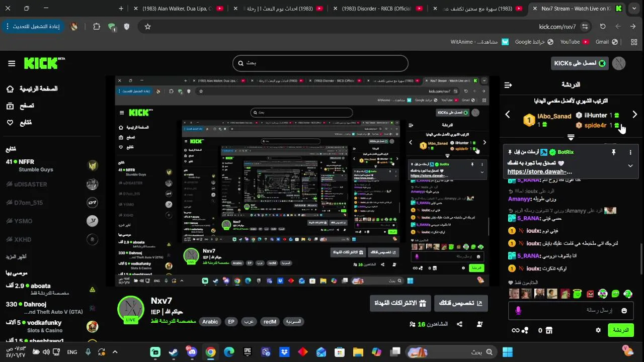Click the purple microphone icon in chat box
The width and height of the screenshot is (644, 362).
(518, 311)
